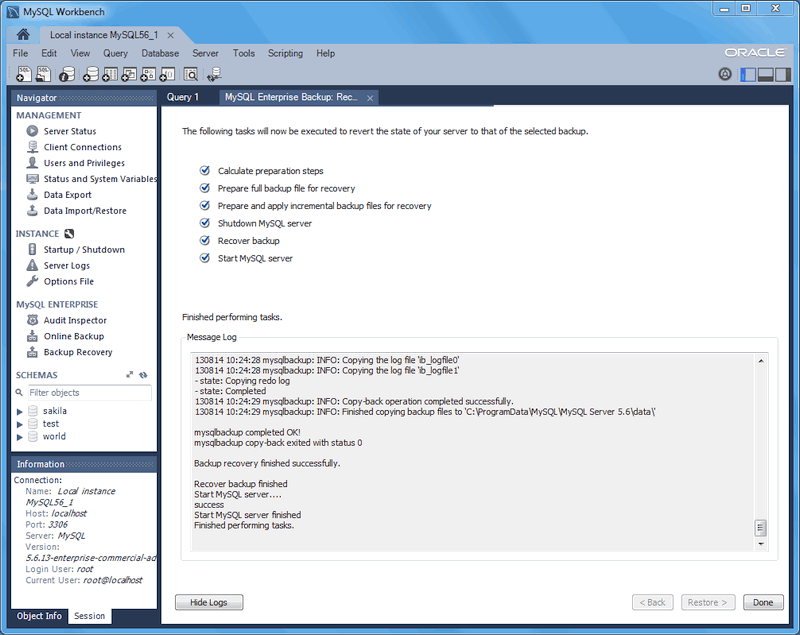The height and width of the screenshot is (635, 800).
Task: Click the open SQL script file icon
Action: [43, 74]
